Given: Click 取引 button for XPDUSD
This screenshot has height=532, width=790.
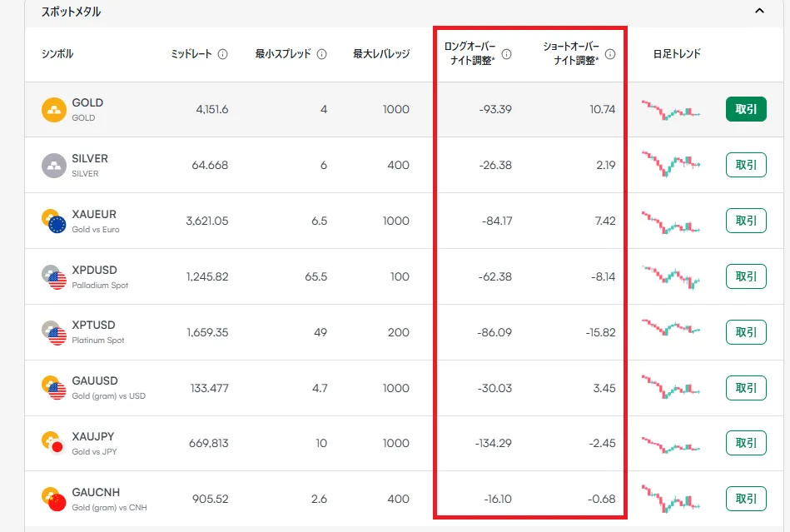Looking at the screenshot, I should (746, 276).
